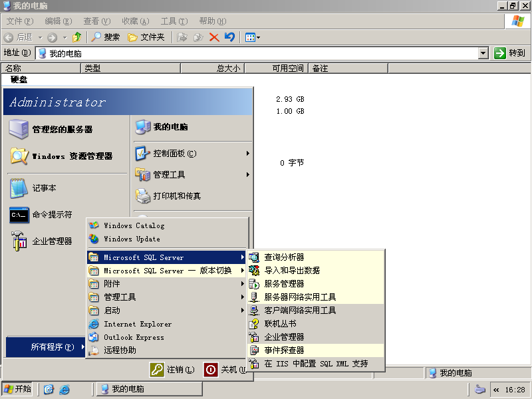Sort by the 可用空间 column header
This screenshot has height=399, width=532.
click(x=277, y=68)
